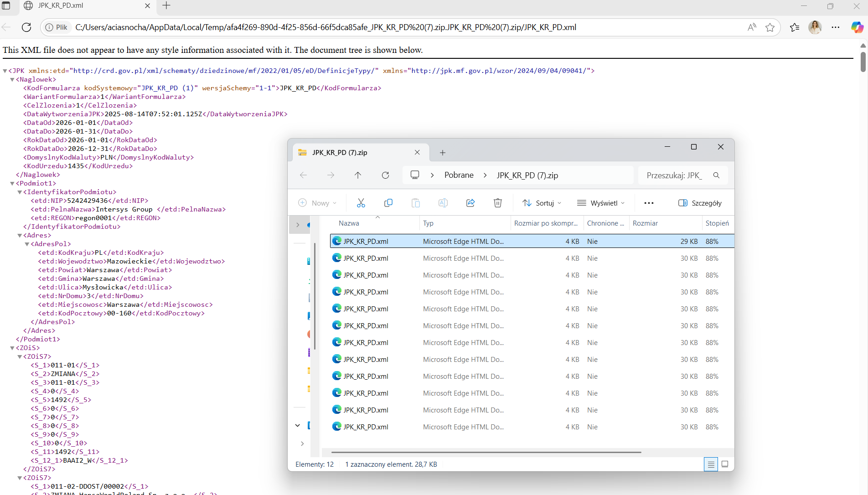
Task: Navigate to Pobrane in breadcrumb
Action: (x=459, y=175)
